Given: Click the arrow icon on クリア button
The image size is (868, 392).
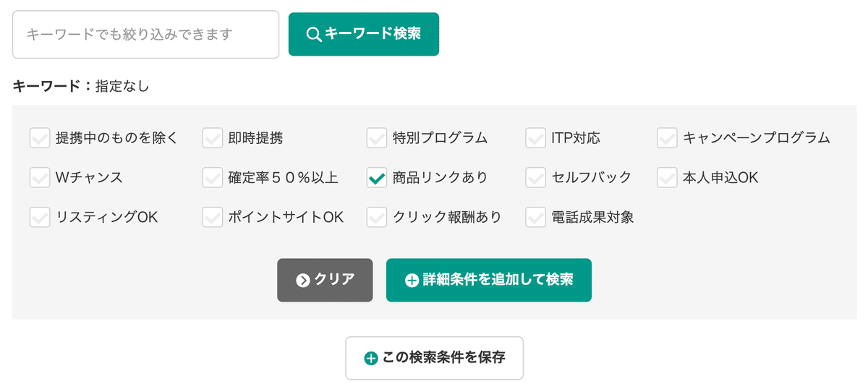Looking at the screenshot, I should [x=303, y=280].
